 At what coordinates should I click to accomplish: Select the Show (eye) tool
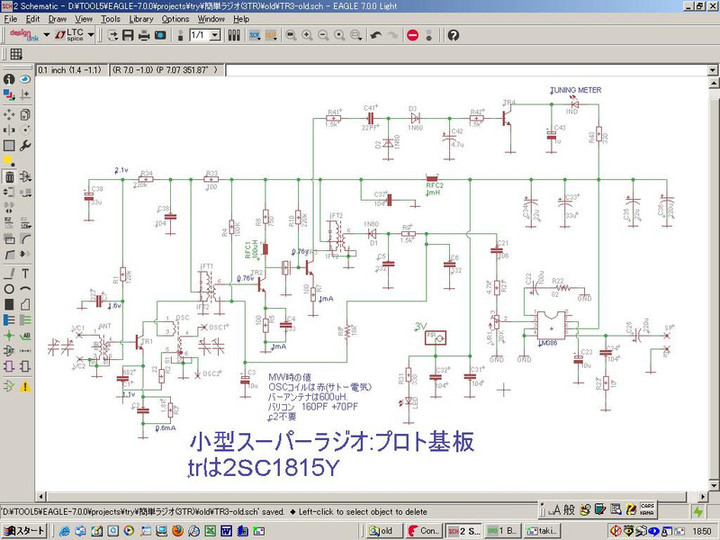pyautogui.click(x=23, y=79)
